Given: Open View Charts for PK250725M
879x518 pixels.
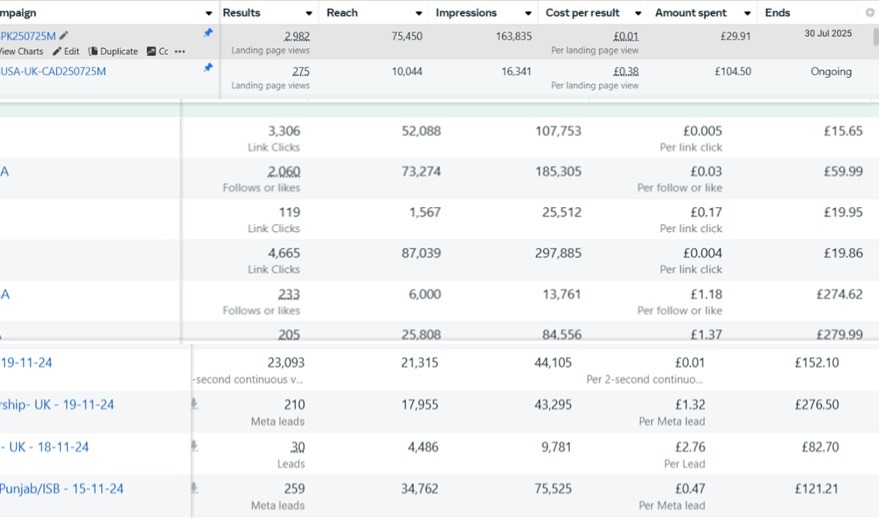Looking at the screenshot, I should tap(21, 52).
